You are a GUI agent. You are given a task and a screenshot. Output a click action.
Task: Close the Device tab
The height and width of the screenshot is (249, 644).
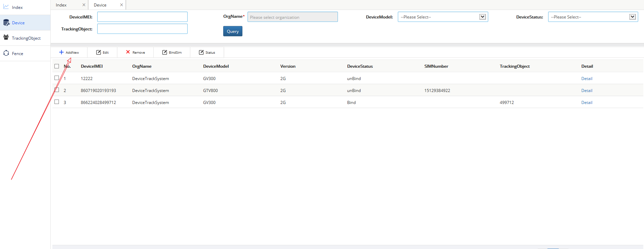[x=122, y=5]
